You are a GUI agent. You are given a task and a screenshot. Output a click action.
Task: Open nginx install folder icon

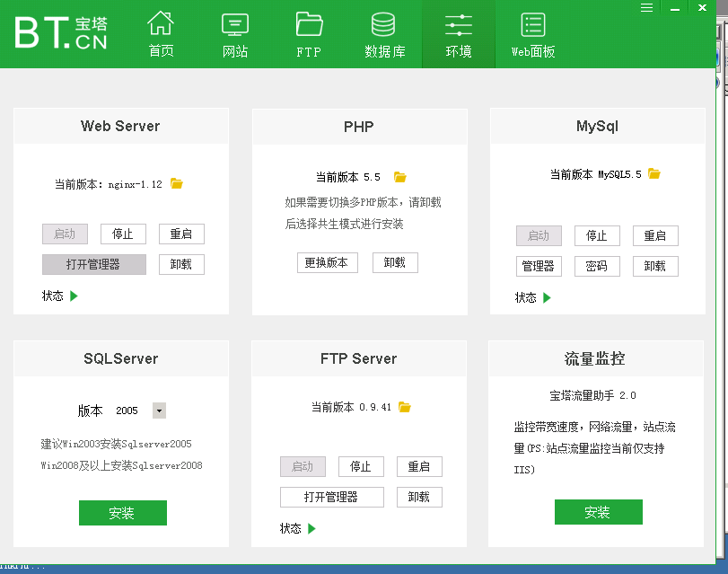click(177, 183)
